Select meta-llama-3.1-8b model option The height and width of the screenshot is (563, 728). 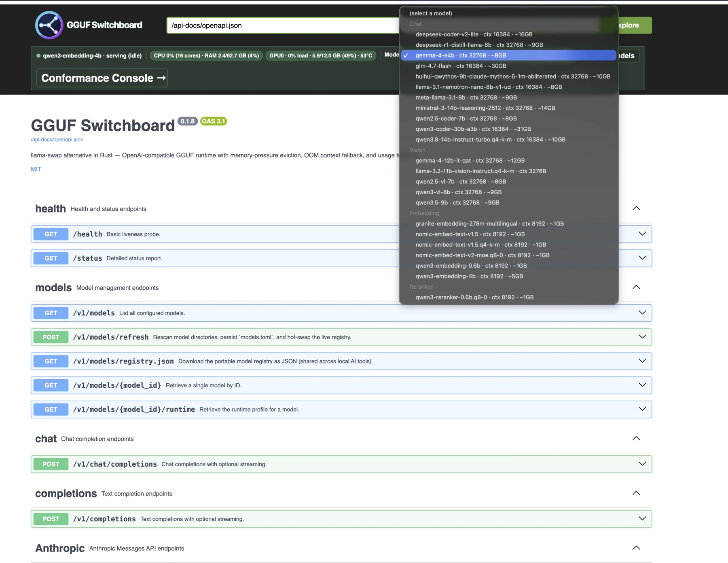tap(508, 98)
